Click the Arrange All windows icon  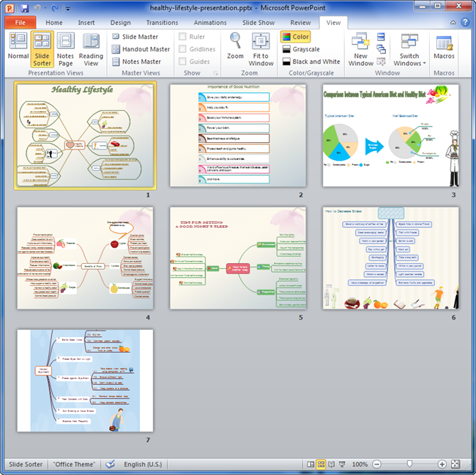click(x=381, y=37)
